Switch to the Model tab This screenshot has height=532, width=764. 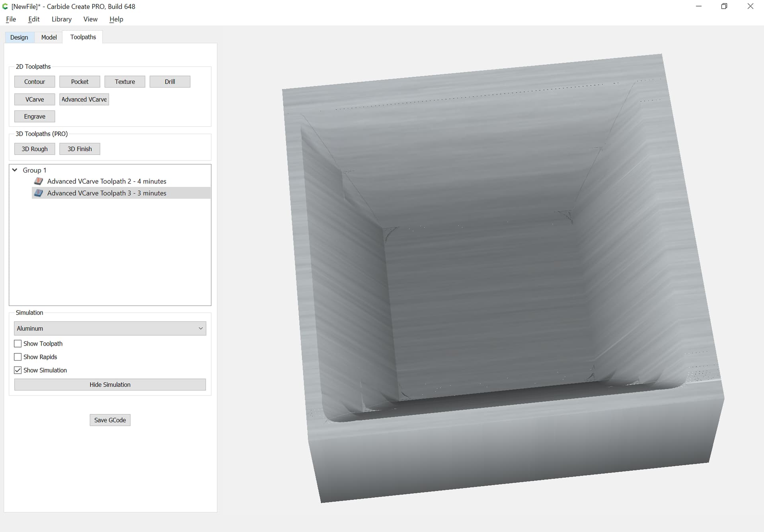(x=49, y=37)
